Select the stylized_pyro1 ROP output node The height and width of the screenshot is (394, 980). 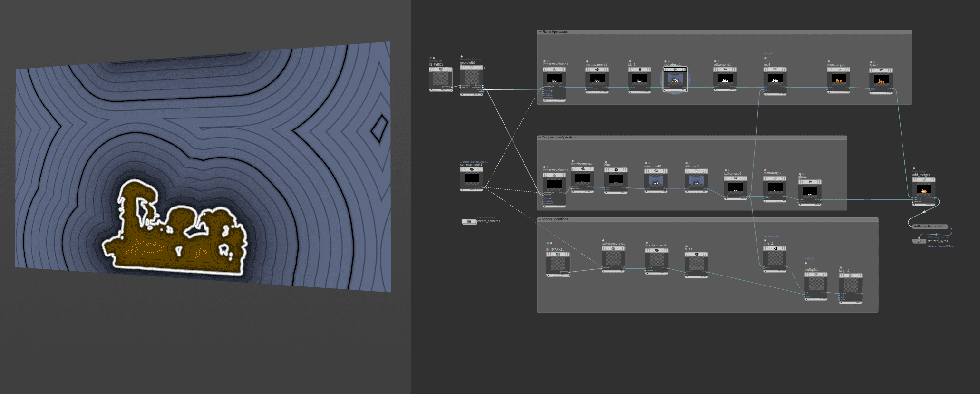tap(919, 241)
